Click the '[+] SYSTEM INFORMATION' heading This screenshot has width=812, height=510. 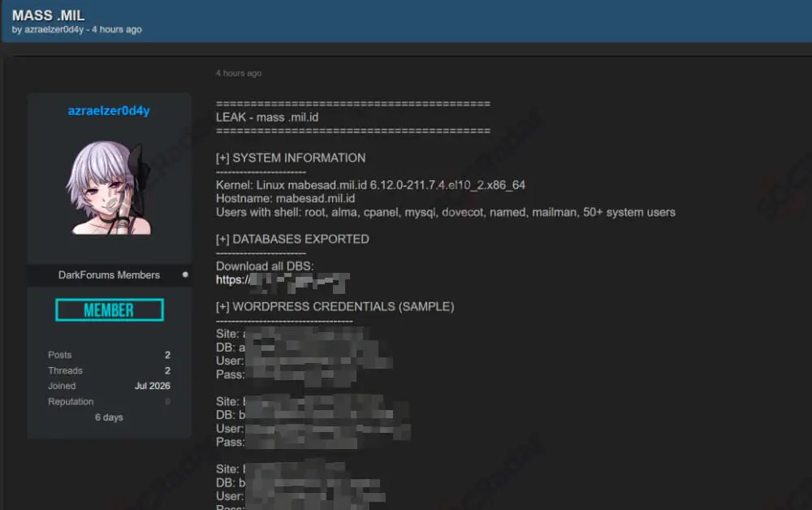tap(291, 158)
